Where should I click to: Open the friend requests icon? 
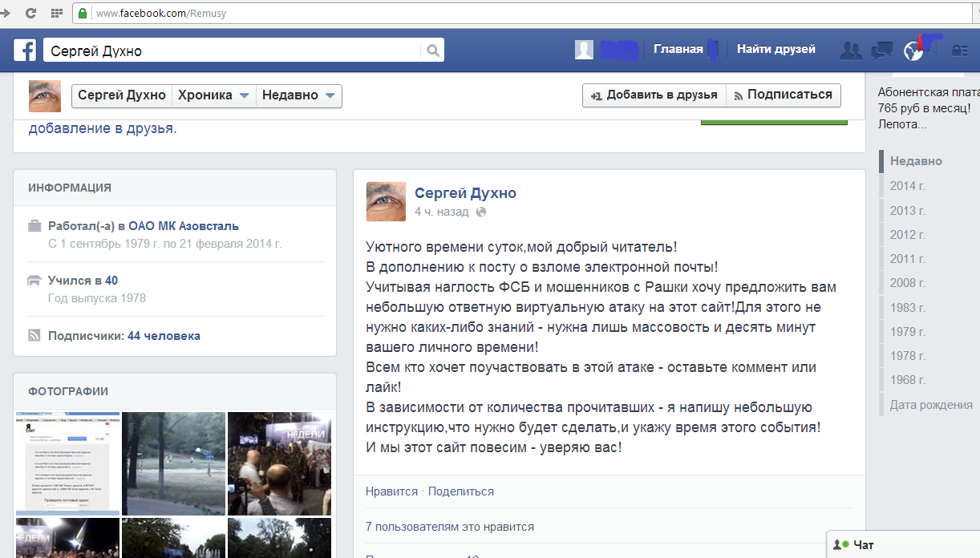(851, 51)
